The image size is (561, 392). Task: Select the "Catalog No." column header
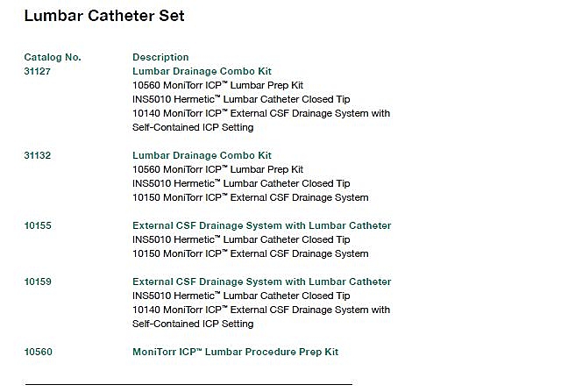53,57
